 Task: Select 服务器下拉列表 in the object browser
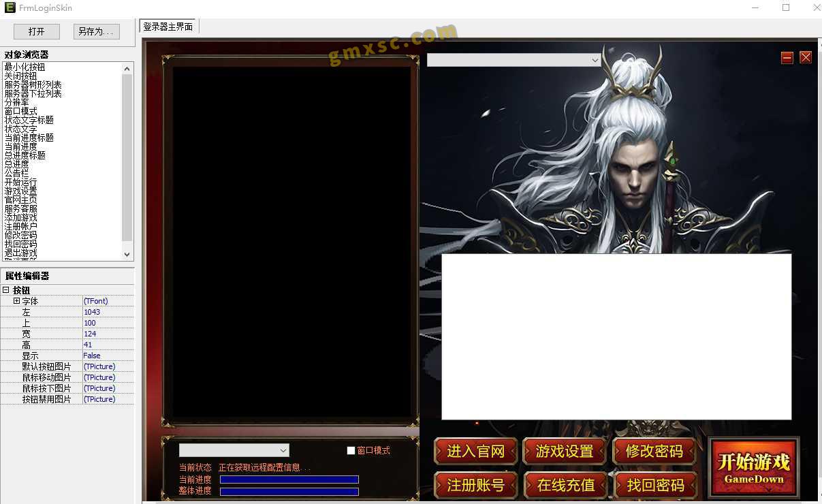tap(33, 93)
